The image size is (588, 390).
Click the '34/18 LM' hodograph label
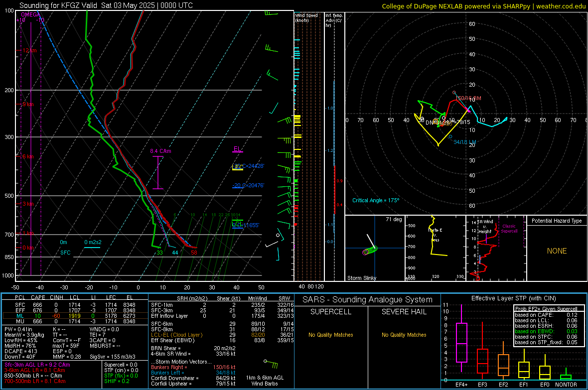pyautogui.click(x=465, y=142)
